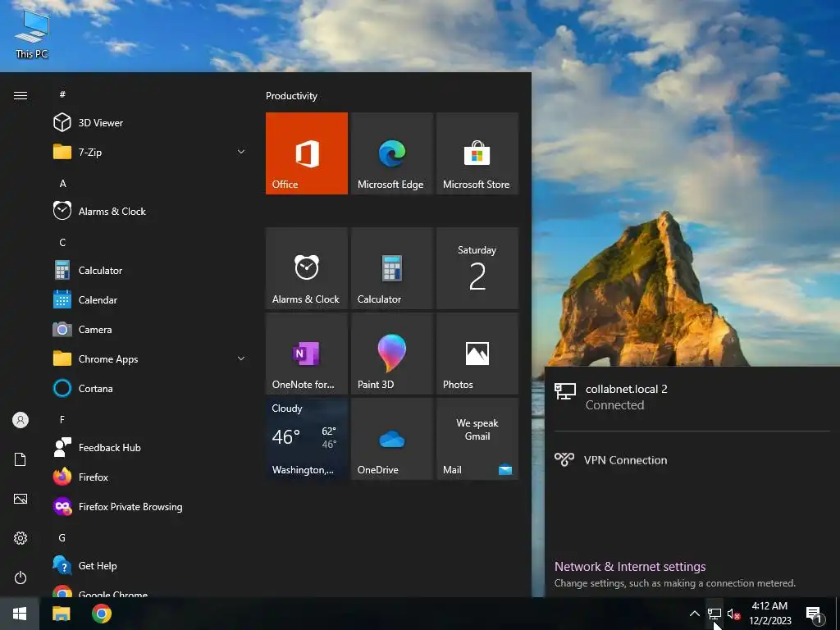Open the Action Center notifications icon
The height and width of the screenshot is (630, 840).
(815, 614)
